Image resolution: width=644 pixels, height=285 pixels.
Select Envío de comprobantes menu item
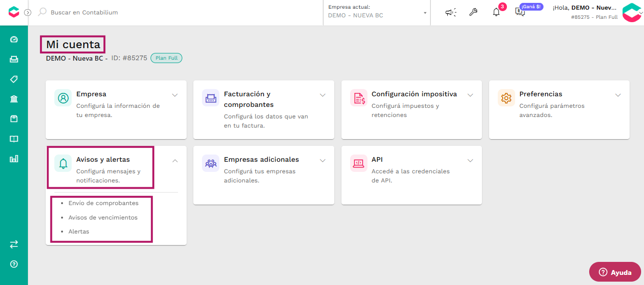[103, 203]
